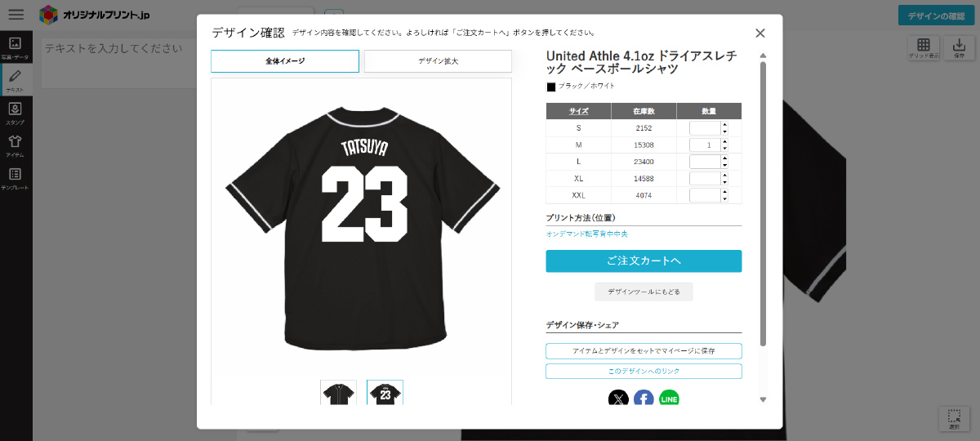The height and width of the screenshot is (441, 980).
Task: Switch to the 全体イメージ tab
Action: tap(285, 61)
